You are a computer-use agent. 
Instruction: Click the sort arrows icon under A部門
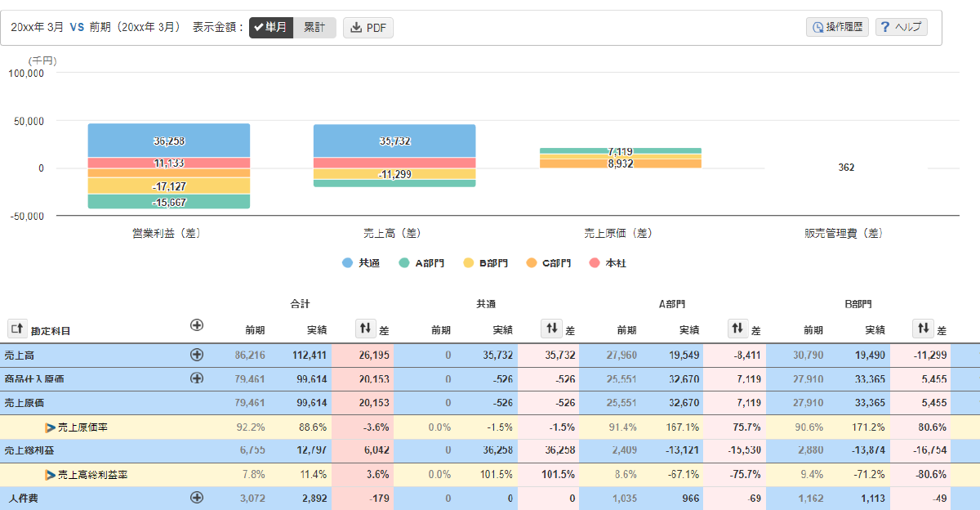point(737,329)
